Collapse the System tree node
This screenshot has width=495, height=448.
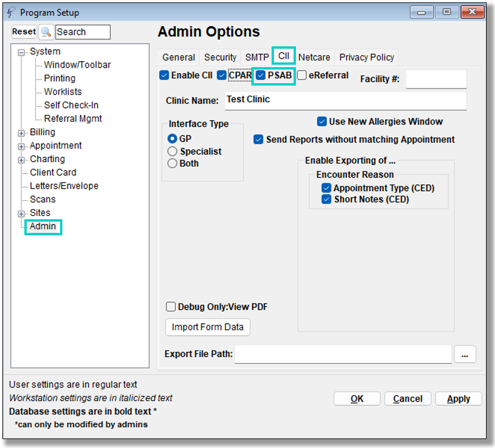[22, 52]
